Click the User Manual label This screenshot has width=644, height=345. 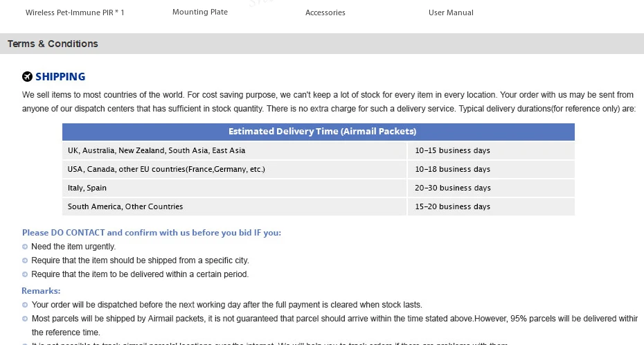coord(451,12)
